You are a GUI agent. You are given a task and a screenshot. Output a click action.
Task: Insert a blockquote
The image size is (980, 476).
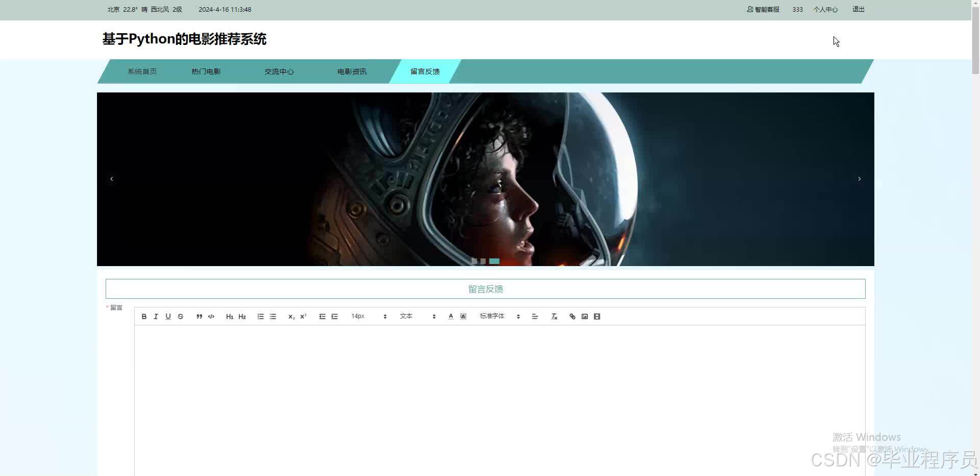[199, 317]
